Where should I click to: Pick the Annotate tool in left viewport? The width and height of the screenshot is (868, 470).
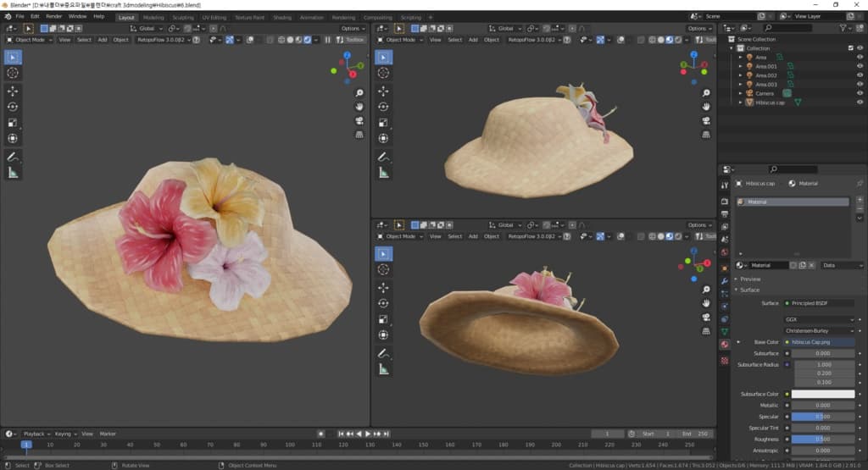13,157
